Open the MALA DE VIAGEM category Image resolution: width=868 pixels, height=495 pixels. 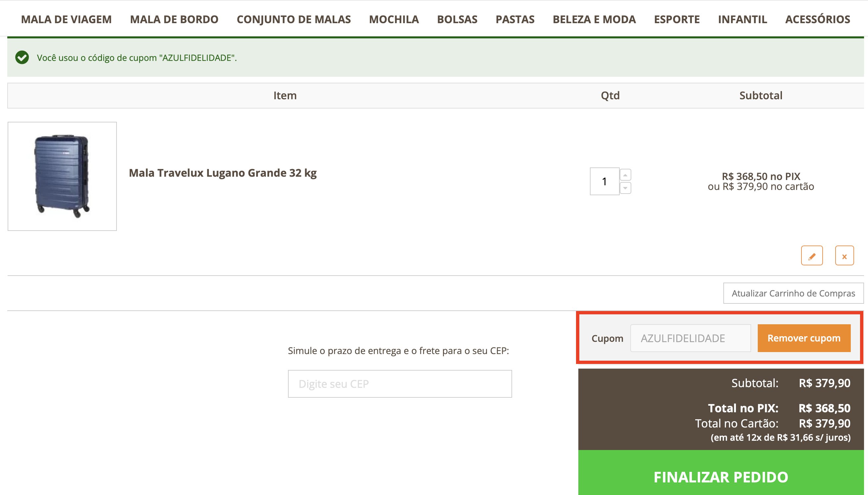(x=66, y=20)
